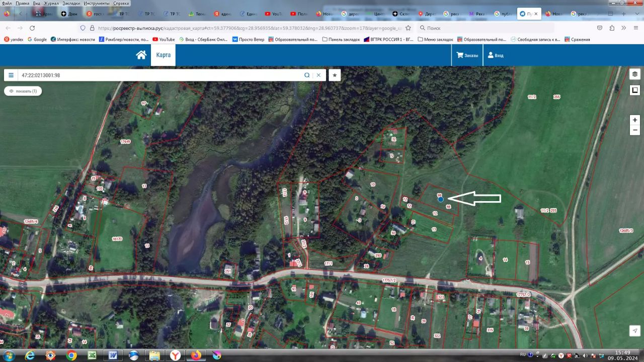This screenshot has height=362, width=644.
Task: Click the home icon in site header
Action: pos(141,55)
